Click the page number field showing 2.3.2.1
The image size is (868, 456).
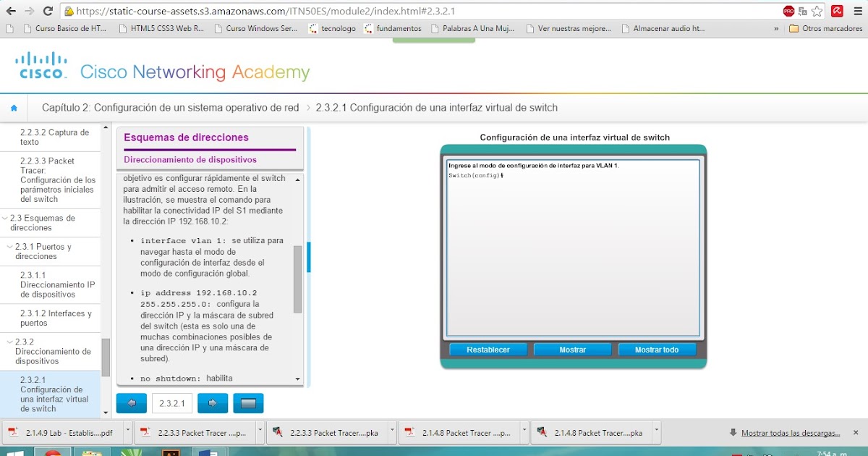coord(171,402)
